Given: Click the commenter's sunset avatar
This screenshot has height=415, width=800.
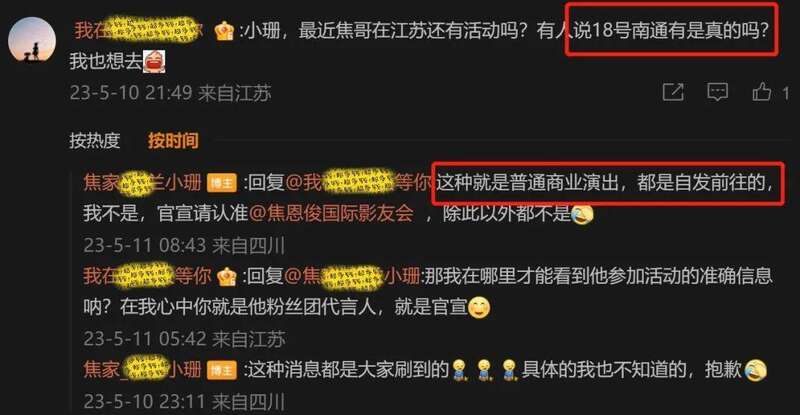Looking at the screenshot, I should 32,40.
